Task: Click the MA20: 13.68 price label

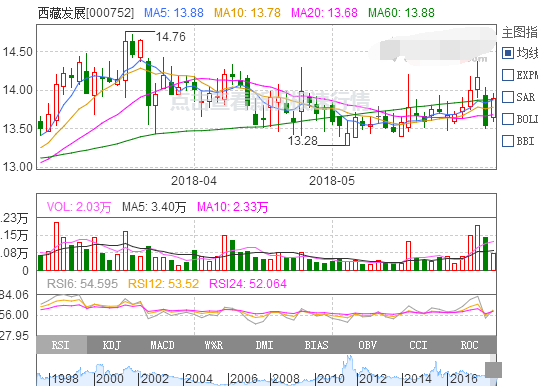Action: (324, 13)
